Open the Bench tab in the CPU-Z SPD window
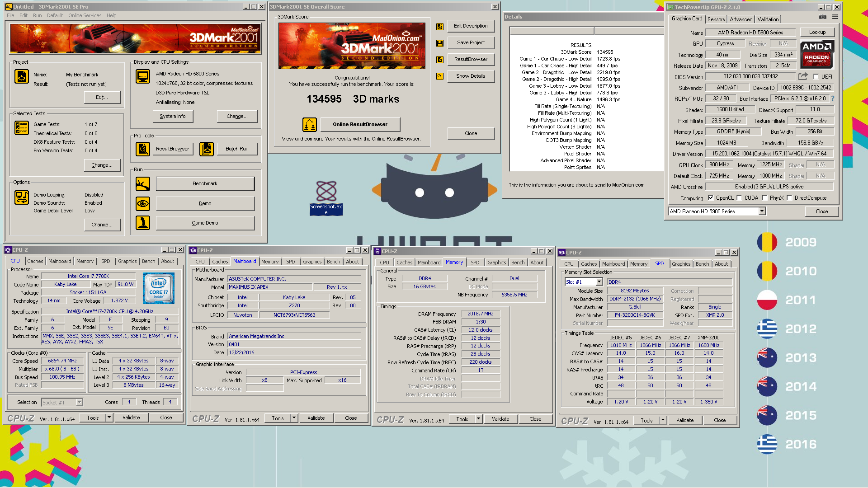 click(x=702, y=264)
